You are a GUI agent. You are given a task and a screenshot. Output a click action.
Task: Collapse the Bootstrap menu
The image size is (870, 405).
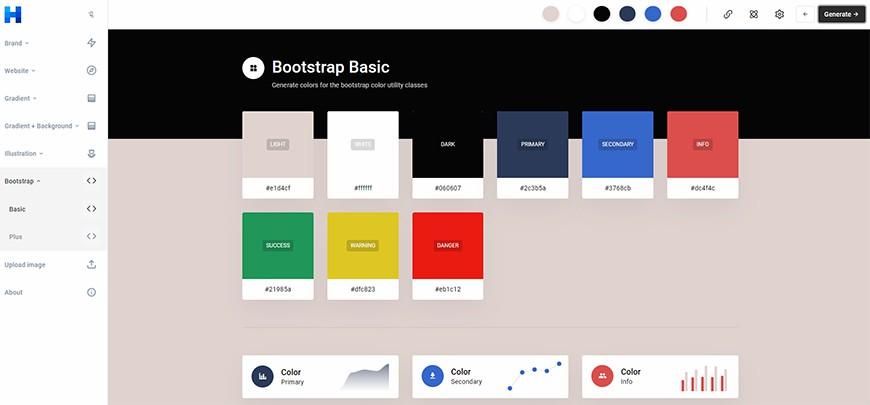click(22, 181)
